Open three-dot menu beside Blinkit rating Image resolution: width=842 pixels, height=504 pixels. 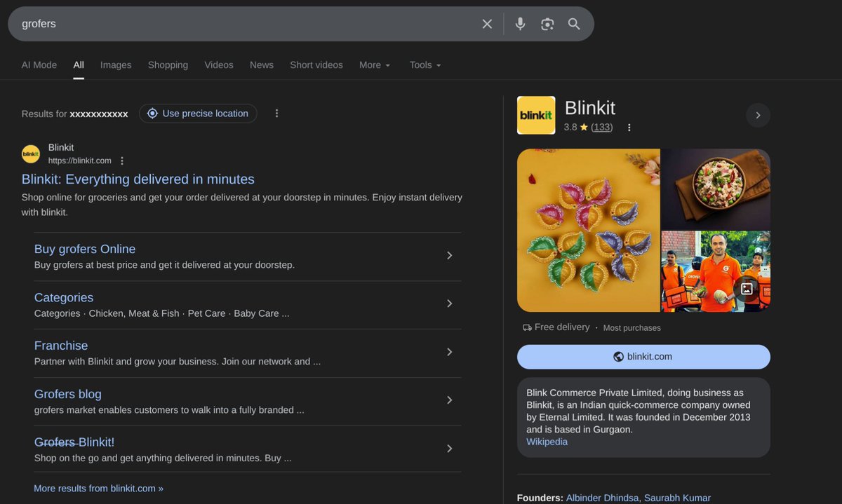pyautogui.click(x=629, y=128)
